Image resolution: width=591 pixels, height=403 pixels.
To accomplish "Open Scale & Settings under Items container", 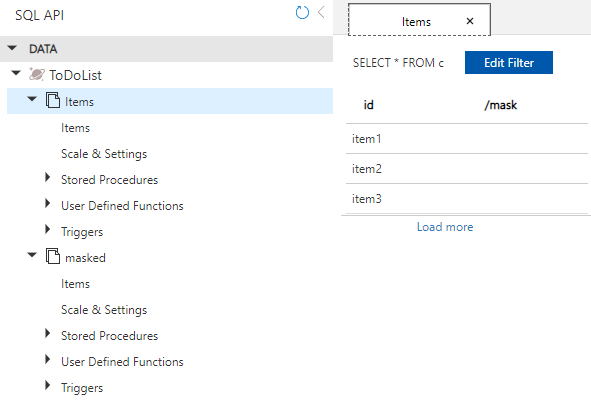I will [x=104, y=154].
